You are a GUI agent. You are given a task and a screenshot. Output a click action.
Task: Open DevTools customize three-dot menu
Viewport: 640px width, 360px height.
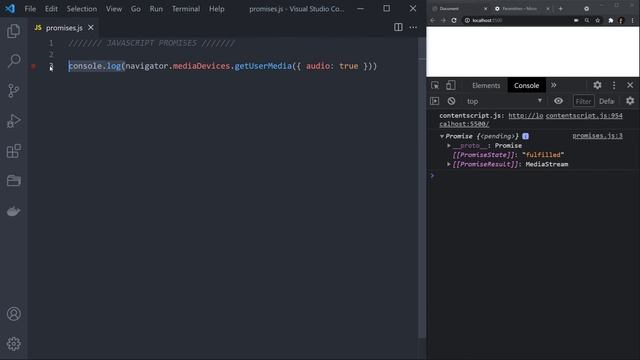614,85
